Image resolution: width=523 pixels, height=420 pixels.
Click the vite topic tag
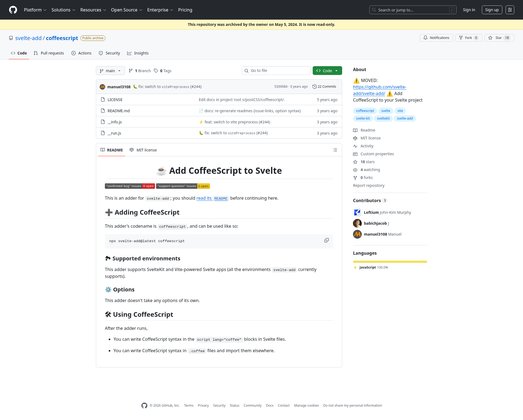coord(400,111)
